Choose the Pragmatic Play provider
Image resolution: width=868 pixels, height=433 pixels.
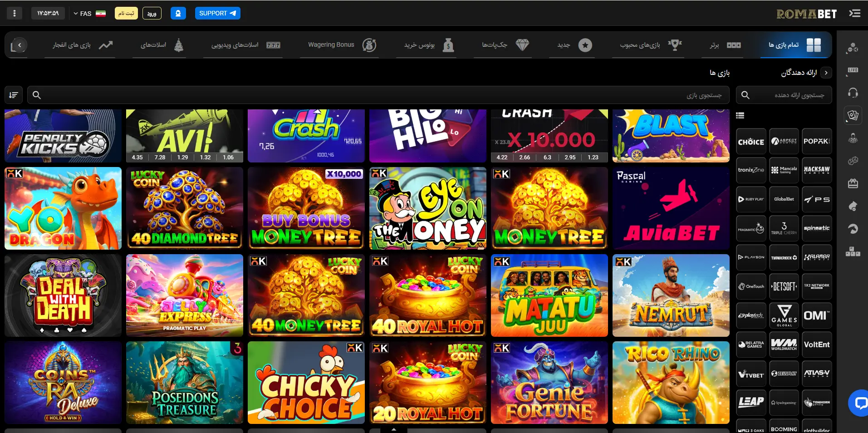tap(751, 228)
